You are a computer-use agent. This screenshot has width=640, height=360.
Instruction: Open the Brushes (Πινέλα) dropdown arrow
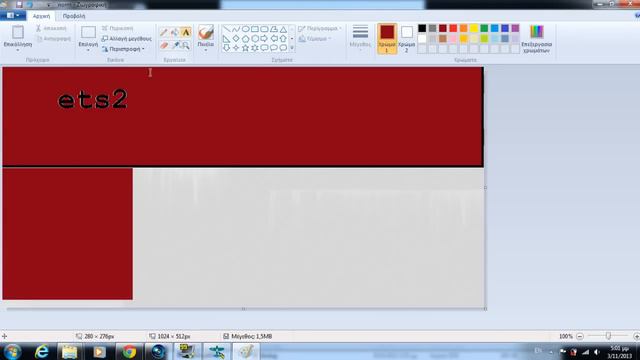pyautogui.click(x=206, y=50)
